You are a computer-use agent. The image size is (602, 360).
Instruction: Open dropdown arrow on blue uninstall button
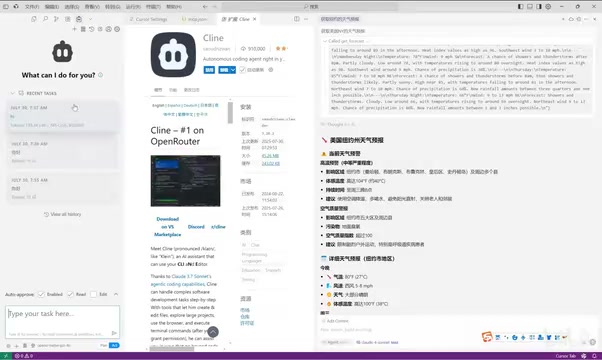[x=233, y=70]
